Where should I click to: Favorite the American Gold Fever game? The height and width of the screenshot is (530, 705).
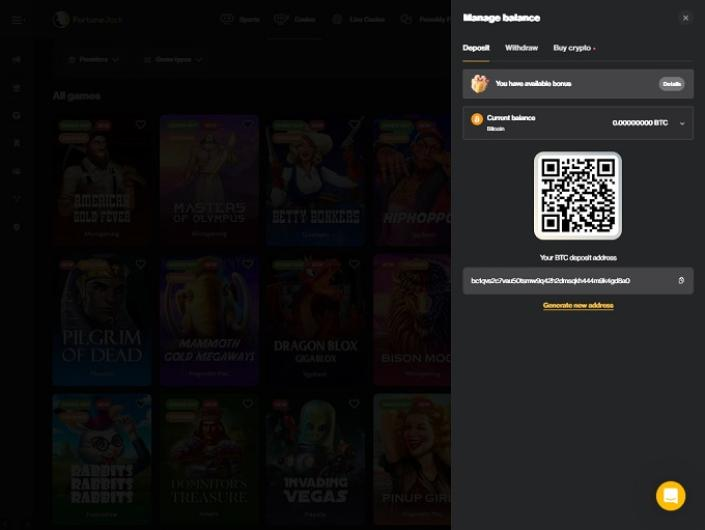click(141, 125)
